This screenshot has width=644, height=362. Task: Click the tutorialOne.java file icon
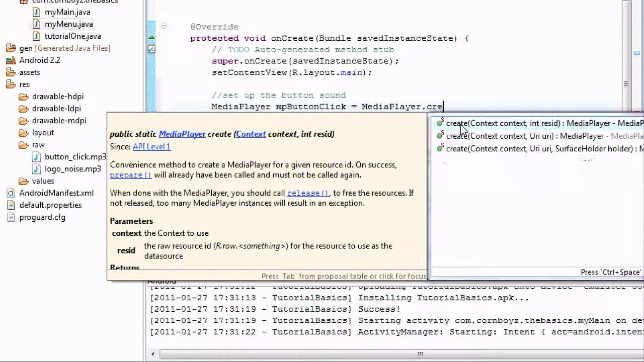[36, 36]
